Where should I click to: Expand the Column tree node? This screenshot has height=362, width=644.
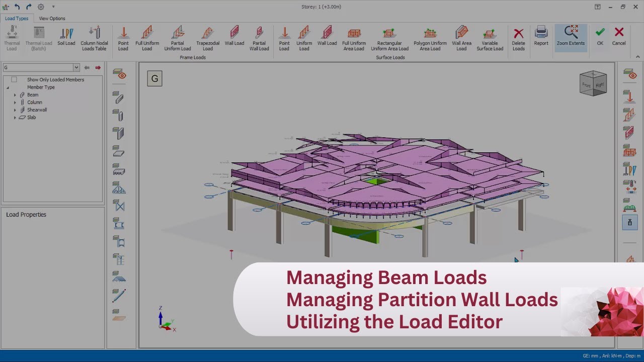coord(15,102)
